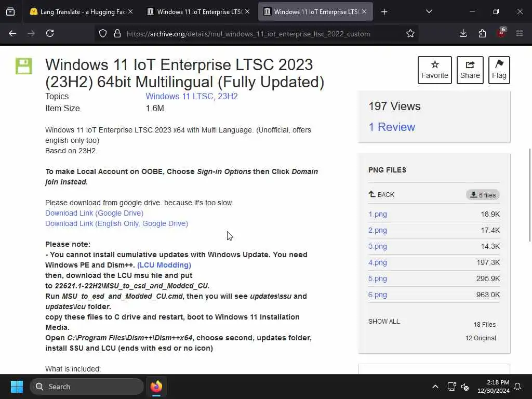
Task: Download 6.png file
Action: [x=378, y=295]
